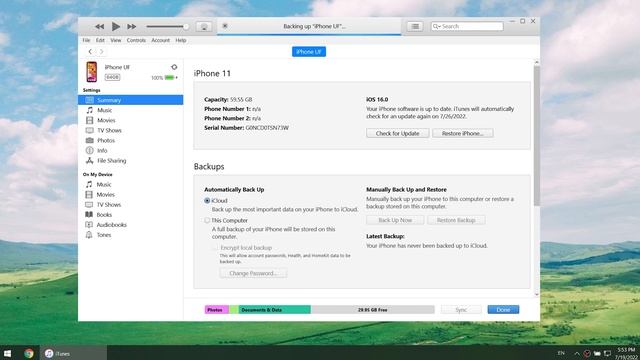This screenshot has width=640, height=360.
Task: Open the Account menu
Action: coord(160,40)
